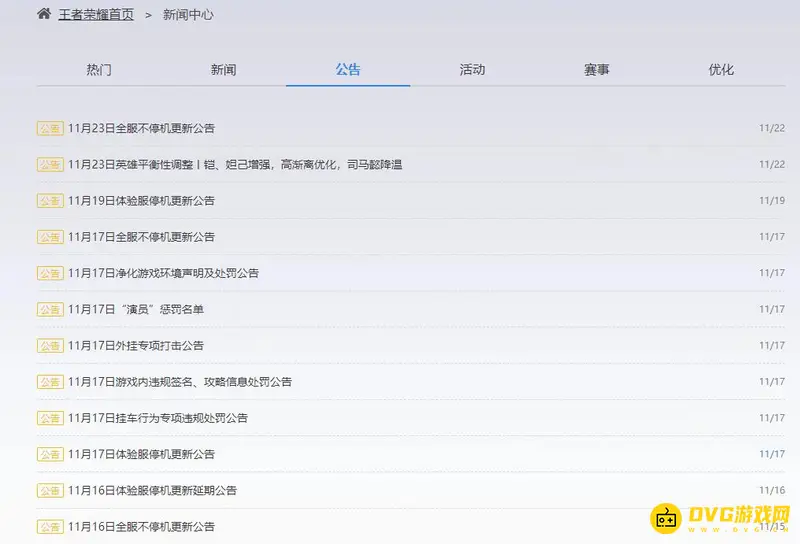Switch to the 活动 tab
800x544 pixels.
point(472,69)
